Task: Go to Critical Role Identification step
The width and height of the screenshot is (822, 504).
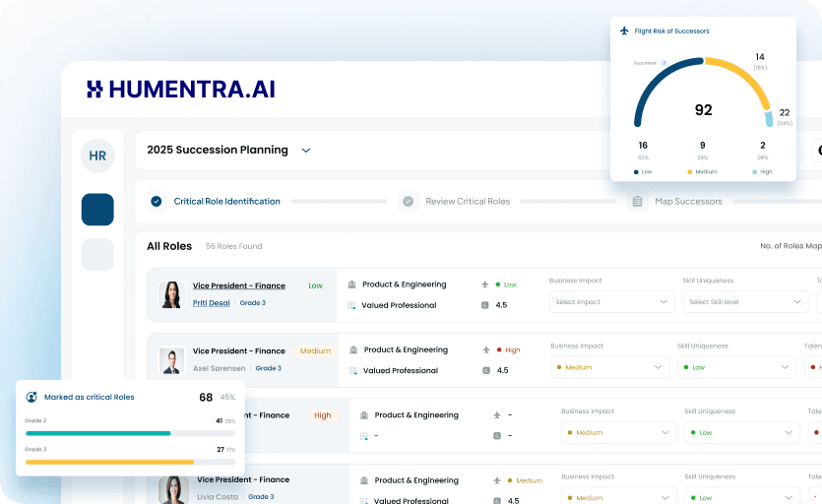Action: (x=227, y=202)
